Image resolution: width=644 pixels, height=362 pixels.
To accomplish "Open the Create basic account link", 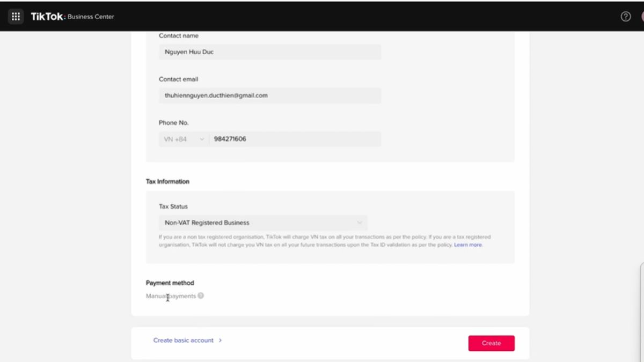I will click(x=183, y=341).
